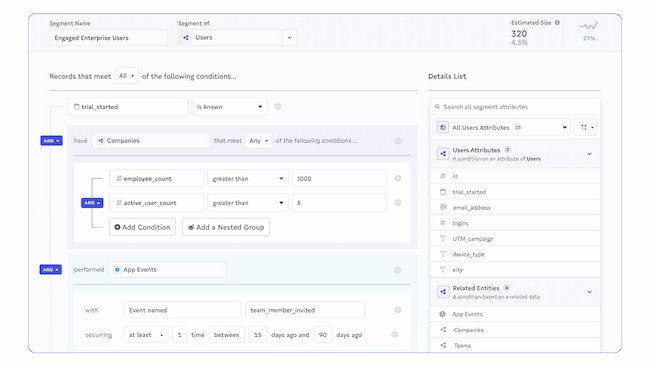Remove the trial_started condition via its circle icon

point(278,107)
